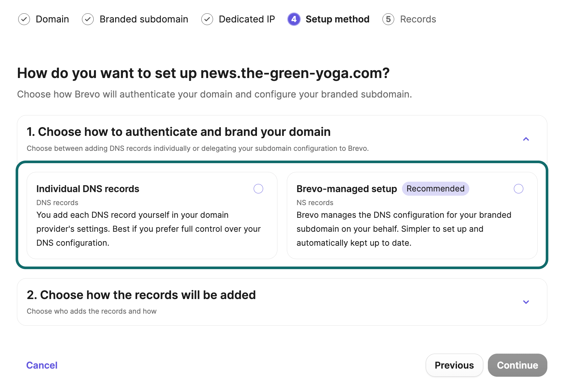Screen dimensions: 562x392
Task: Click the Continue button
Action: tap(517, 365)
